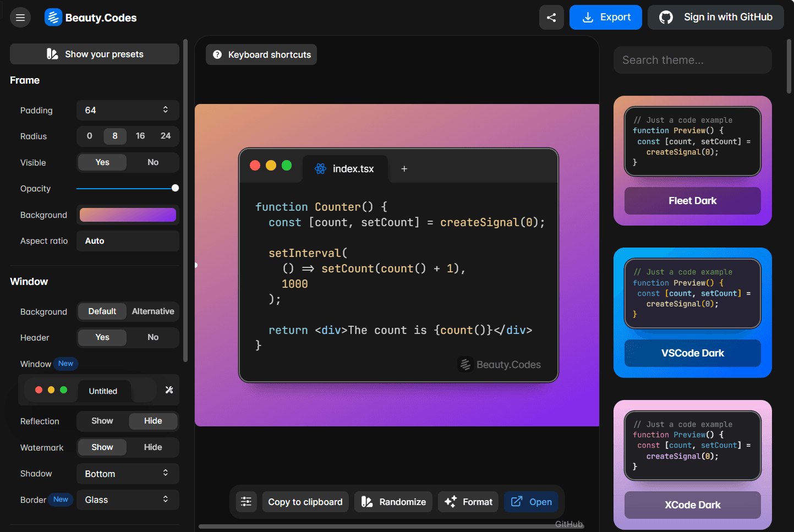This screenshot has width=794, height=532.
Task: Click the Format button
Action: [468, 502]
